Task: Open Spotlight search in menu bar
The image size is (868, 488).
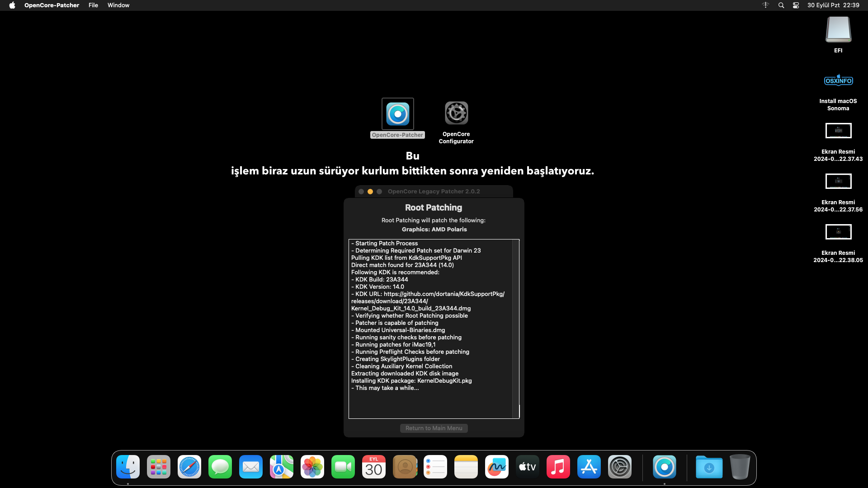Action: click(781, 5)
